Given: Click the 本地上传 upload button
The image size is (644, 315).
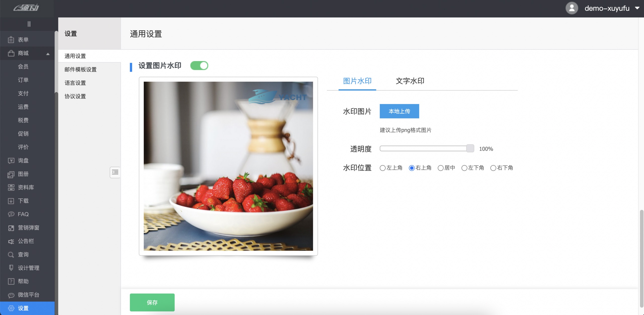Looking at the screenshot, I should pos(399,111).
